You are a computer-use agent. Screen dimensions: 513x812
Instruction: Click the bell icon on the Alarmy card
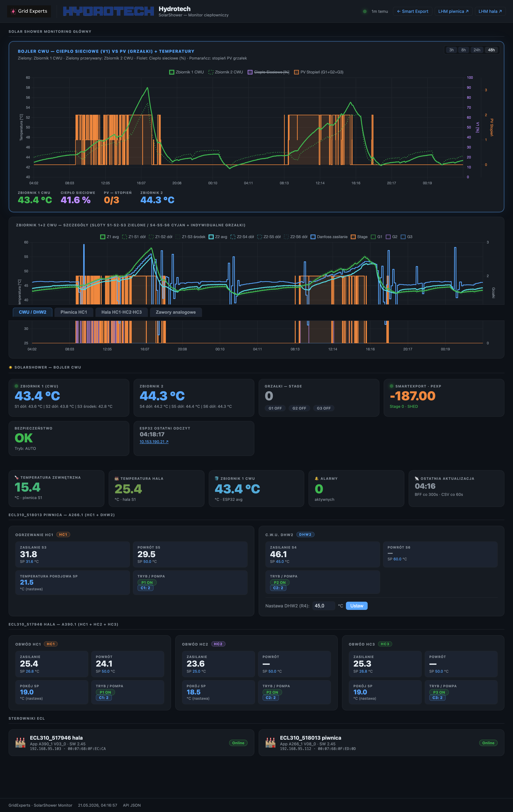[x=317, y=479]
